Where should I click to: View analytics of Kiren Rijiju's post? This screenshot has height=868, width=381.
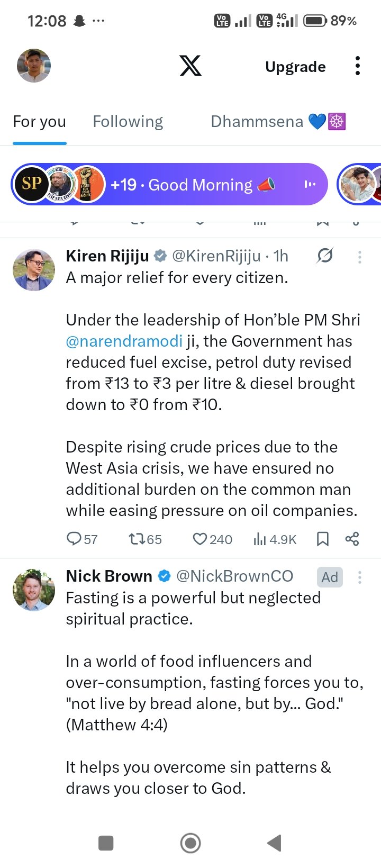(x=260, y=539)
